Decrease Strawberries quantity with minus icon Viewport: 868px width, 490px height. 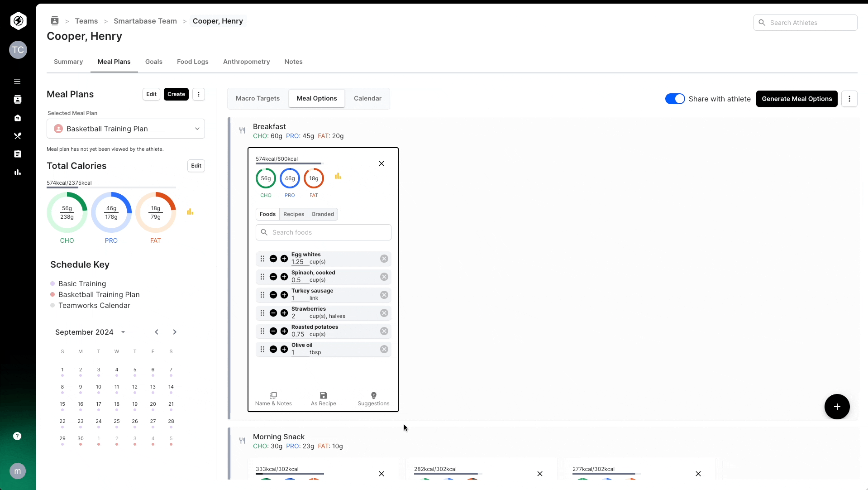273,313
